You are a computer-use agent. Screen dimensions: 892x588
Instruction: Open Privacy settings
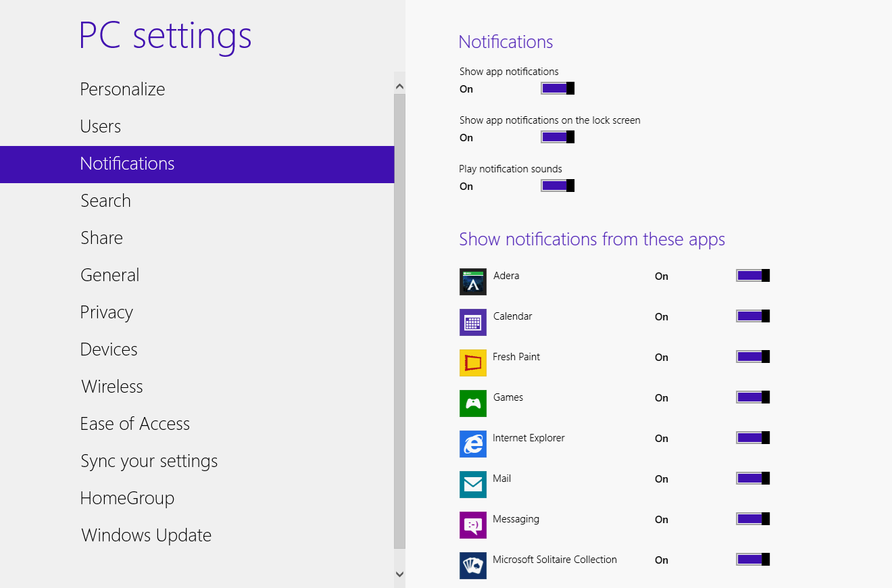point(197,312)
